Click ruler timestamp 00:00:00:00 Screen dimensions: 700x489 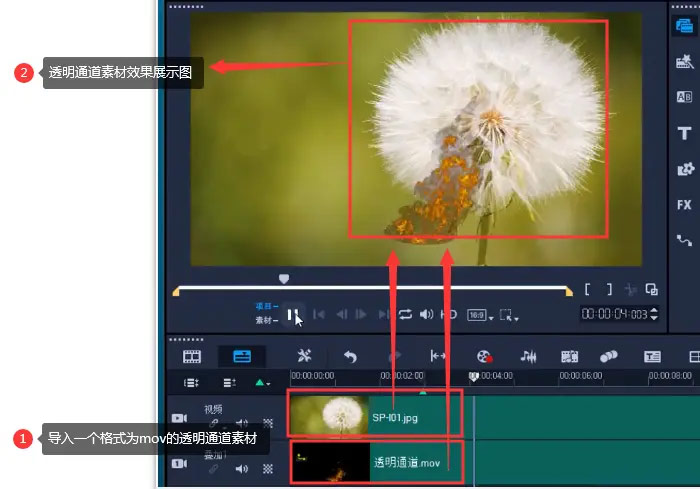pyautogui.click(x=312, y=376)
